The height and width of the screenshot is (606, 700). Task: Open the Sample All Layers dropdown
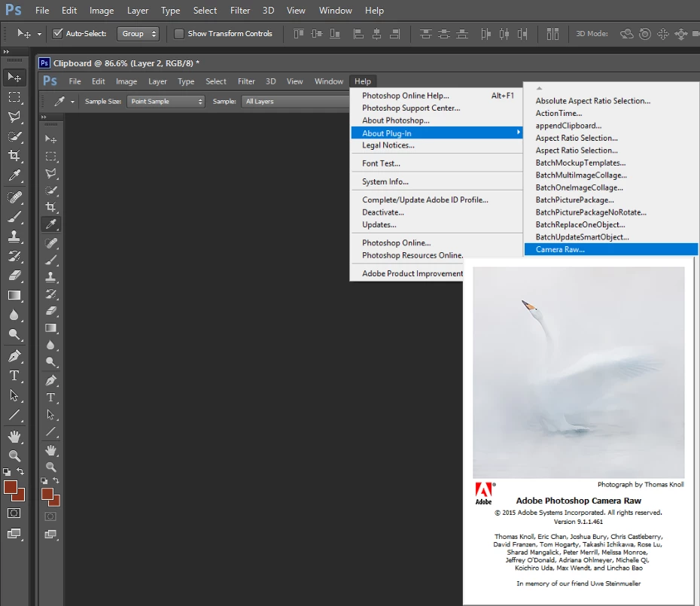(295, 102)
